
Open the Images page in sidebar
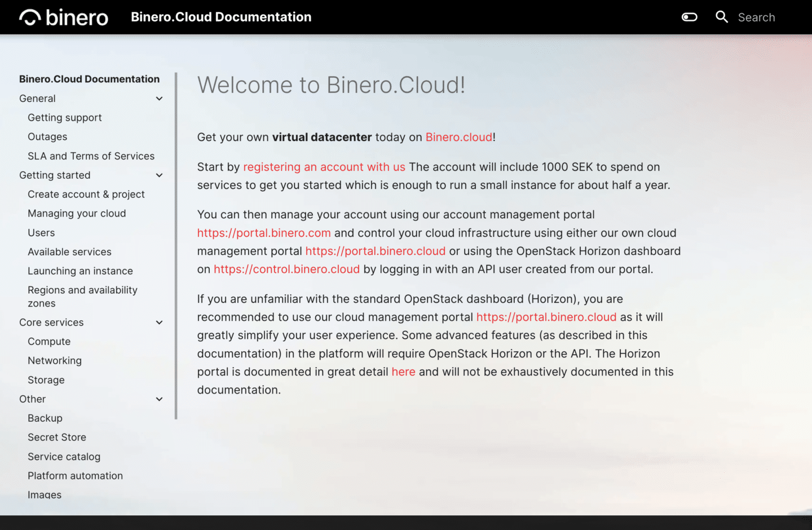click(45, 495)
